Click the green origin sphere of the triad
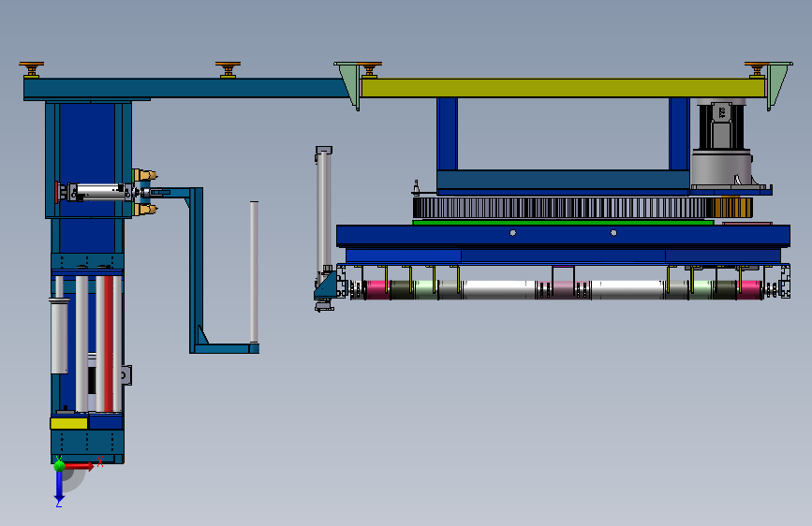 pos(59,465)
